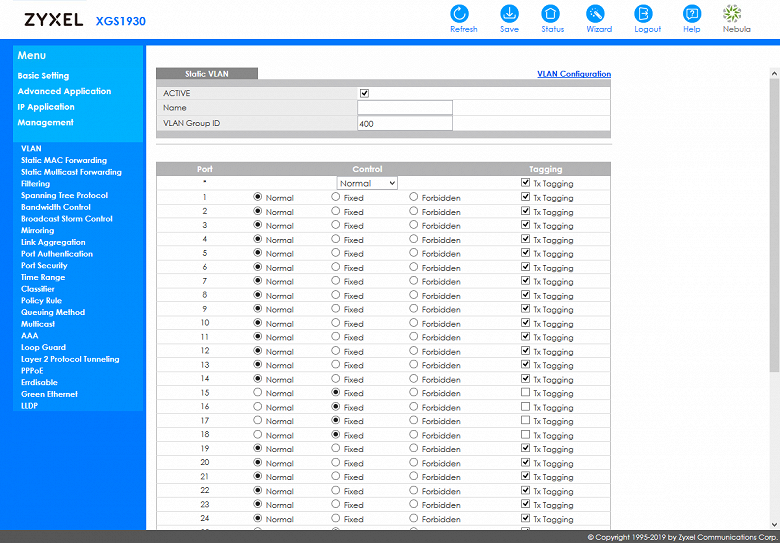This screenshot has height=543, width=780.
Task: Open Spanning Tree Protocol
Action: [x=64, y=195]
